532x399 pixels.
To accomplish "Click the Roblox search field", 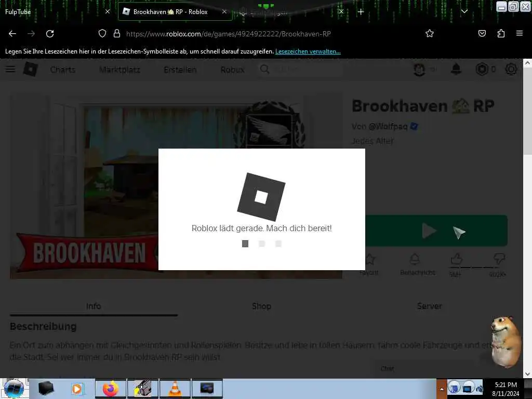I will pos(300,70).
